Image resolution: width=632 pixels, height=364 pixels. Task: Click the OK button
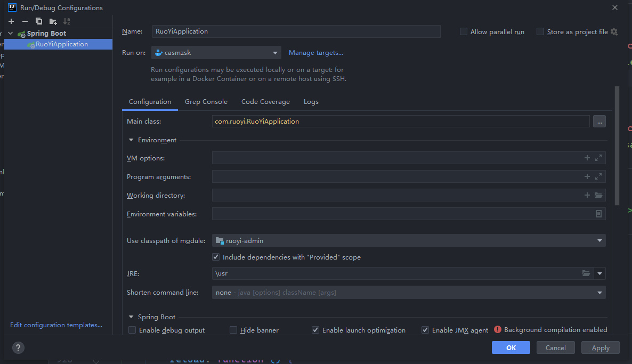point(511,347)
